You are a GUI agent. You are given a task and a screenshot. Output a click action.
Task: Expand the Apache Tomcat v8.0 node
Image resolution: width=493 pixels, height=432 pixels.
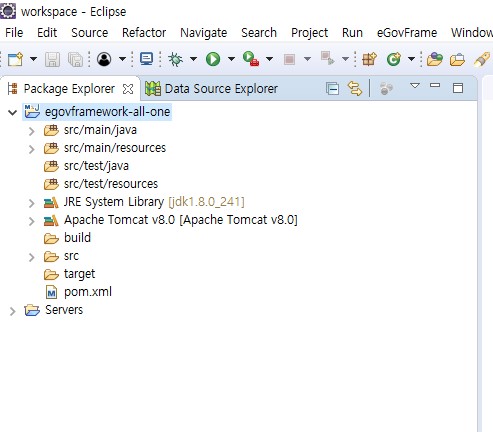(x=32, y=221)
